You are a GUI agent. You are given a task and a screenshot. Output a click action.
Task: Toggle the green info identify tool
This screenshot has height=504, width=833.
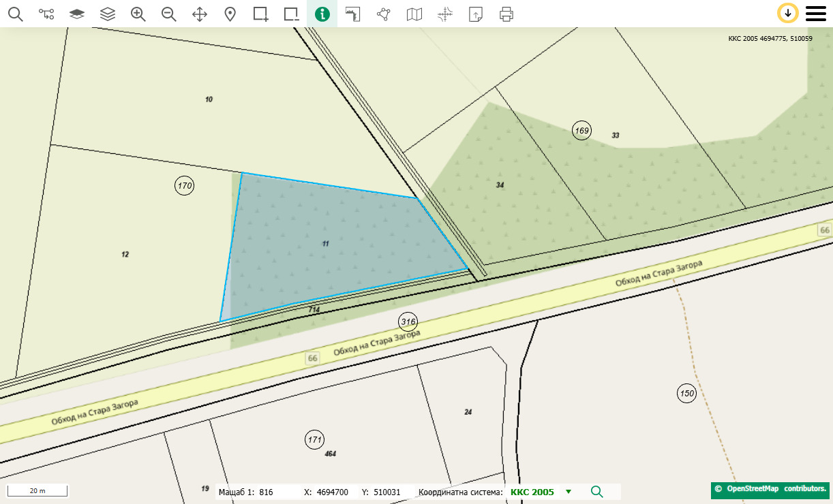tap(322, 14)
